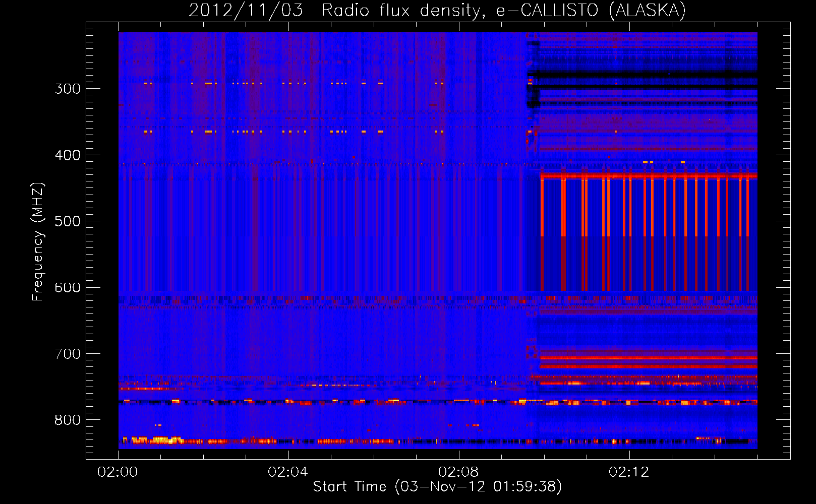Click the 02:00 time tick label

(118, 472)
